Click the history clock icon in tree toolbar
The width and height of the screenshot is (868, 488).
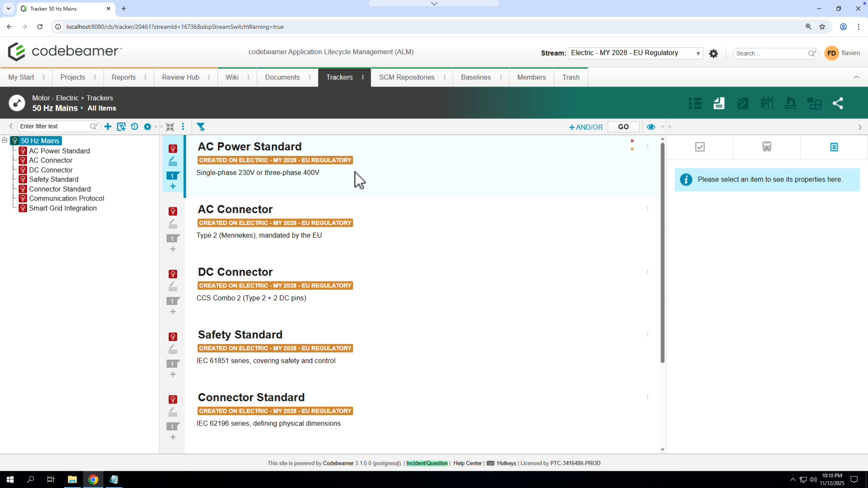(x=134, y=127)
